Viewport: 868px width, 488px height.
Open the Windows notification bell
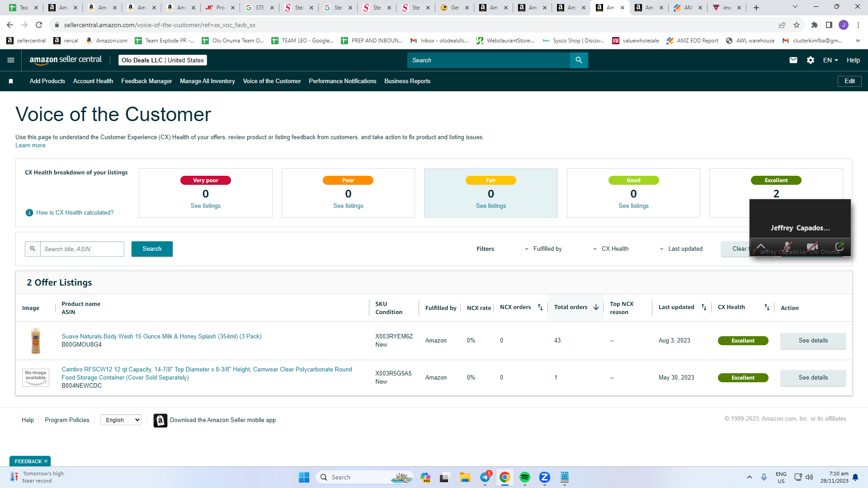(x=855, y=477)
